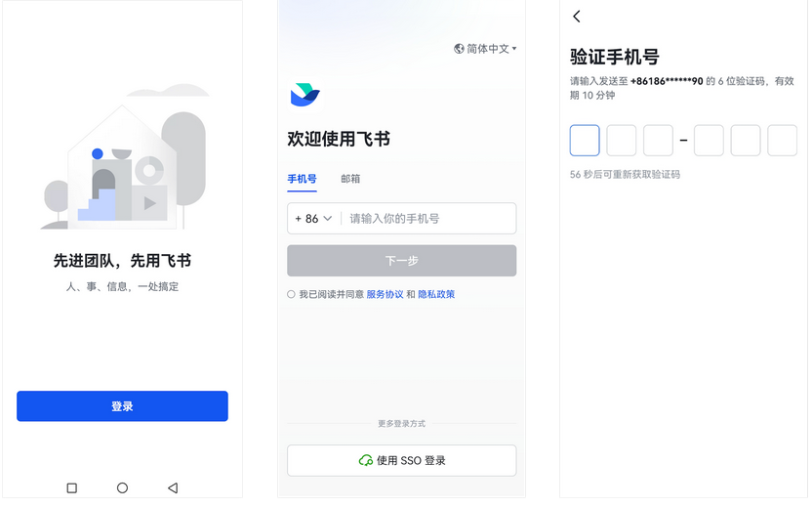Click the SSO cloud icon
Viewport: 812px width, 507px height.
coord(366,460)
